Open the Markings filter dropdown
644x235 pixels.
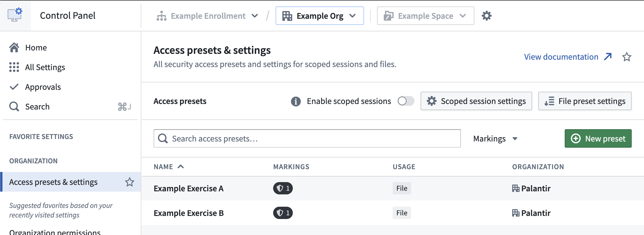click(495, 138)
